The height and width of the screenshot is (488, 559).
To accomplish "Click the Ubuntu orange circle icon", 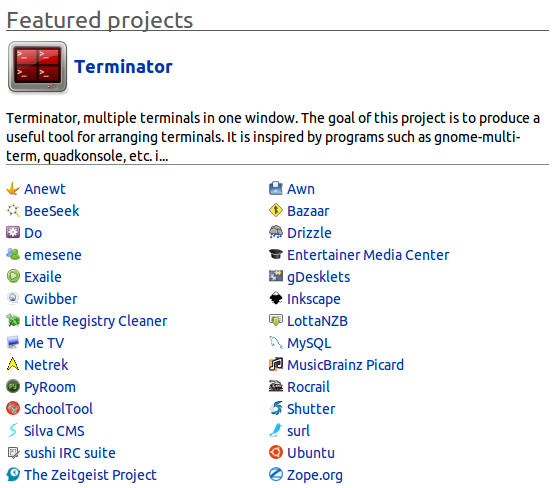I will coord(276,452).
